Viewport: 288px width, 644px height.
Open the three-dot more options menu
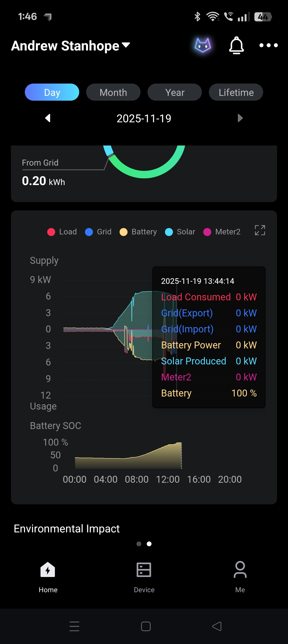(x=269, y=45)
